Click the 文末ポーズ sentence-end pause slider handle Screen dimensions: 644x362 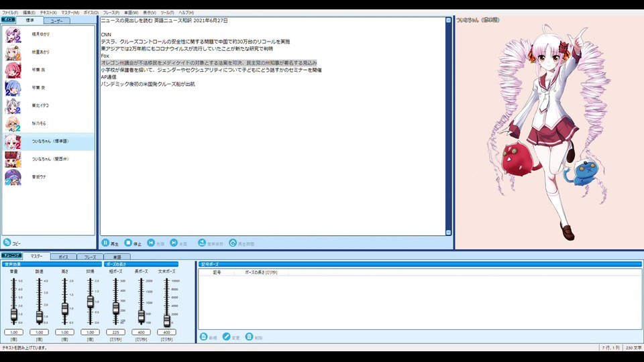[166, 320]
